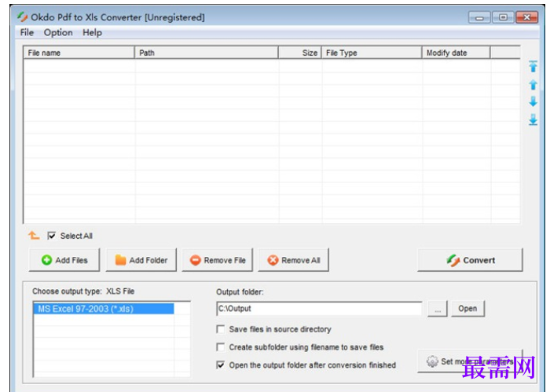Uncheck Open the output folder after conversion

(x=221, y=365)
